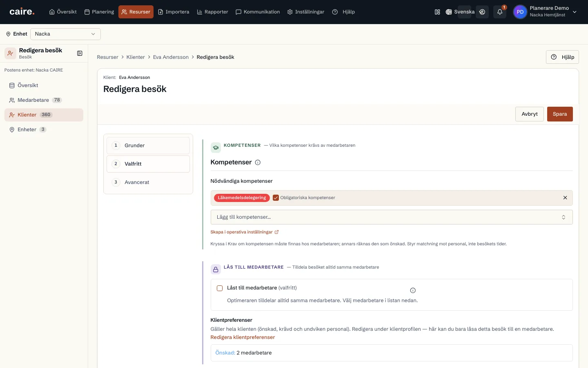Open the Nacka unit dropdown
Viewport: 588px width, 368px height.
(x=65, y=34)
